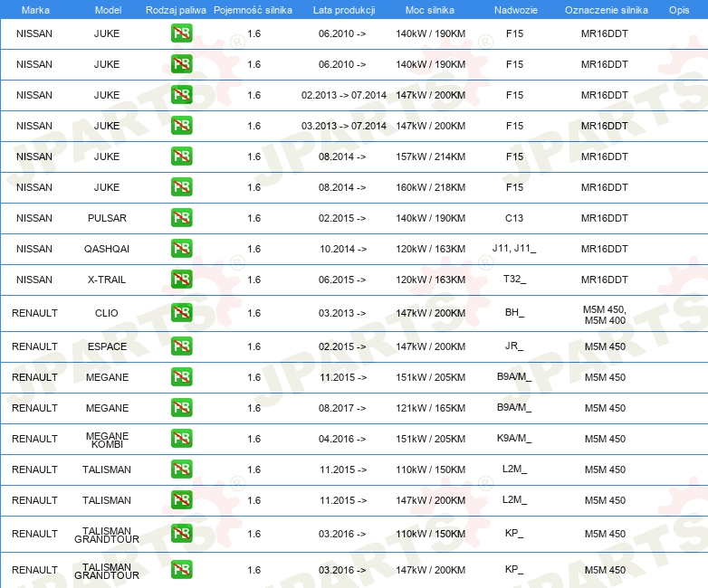708x588 pixels.
Task: Click the fuel icon in Renault Clio row
Action: [x=181, y=312]
